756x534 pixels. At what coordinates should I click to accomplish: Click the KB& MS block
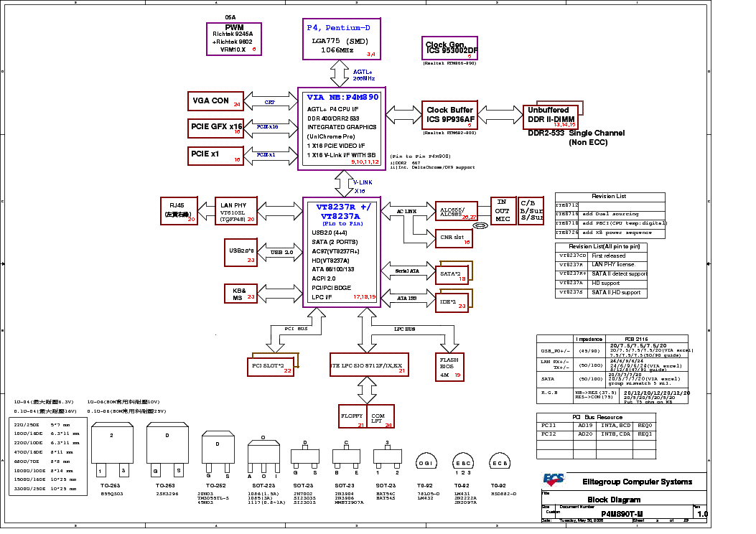click(x=241, y=294)
